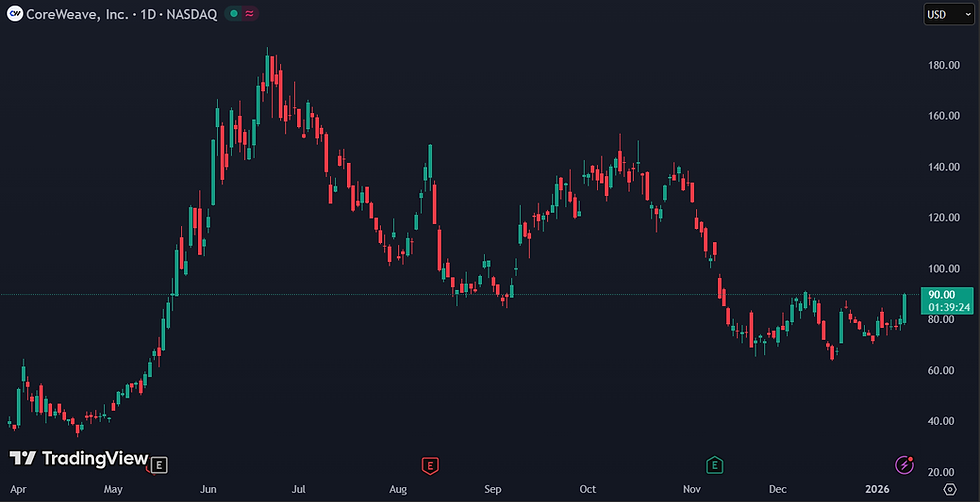The width and height of the screenshot is (980, 502).
Task: Click the green earnings E marker near Nov
Action: (x=714, y=464)
